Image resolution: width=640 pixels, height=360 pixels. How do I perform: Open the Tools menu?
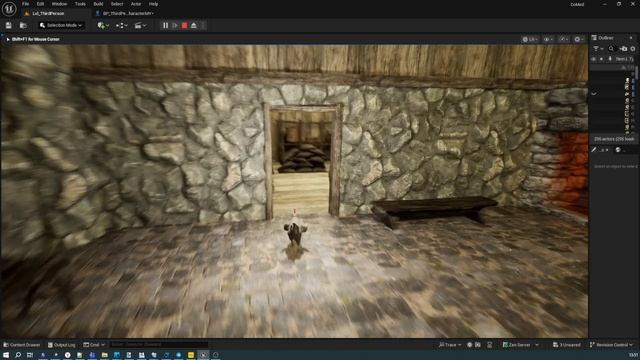pyautogui.click(x=80, y=4)
